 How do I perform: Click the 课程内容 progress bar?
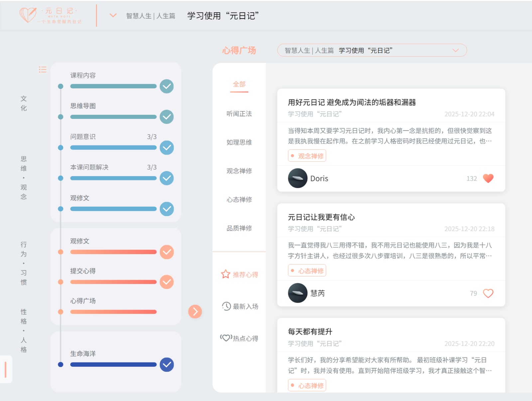pyautogui.click(x=113, y=86)
